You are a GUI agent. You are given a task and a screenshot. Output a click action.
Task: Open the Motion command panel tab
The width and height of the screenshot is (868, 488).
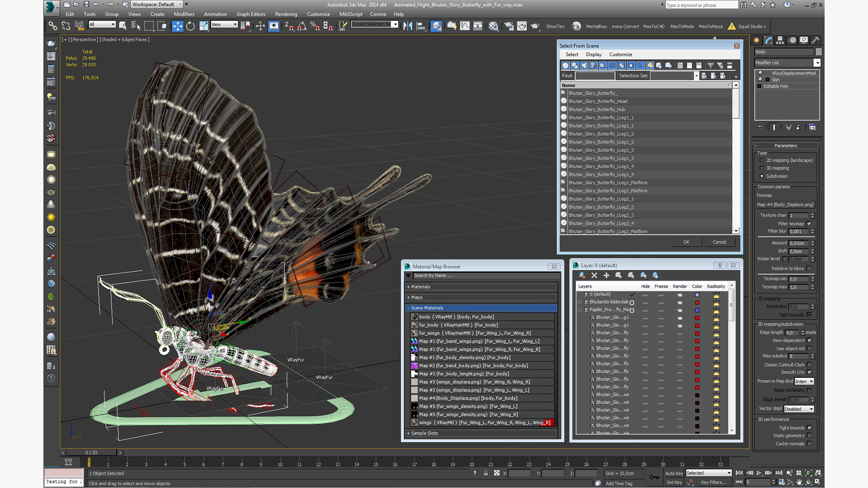click(792, 40)
